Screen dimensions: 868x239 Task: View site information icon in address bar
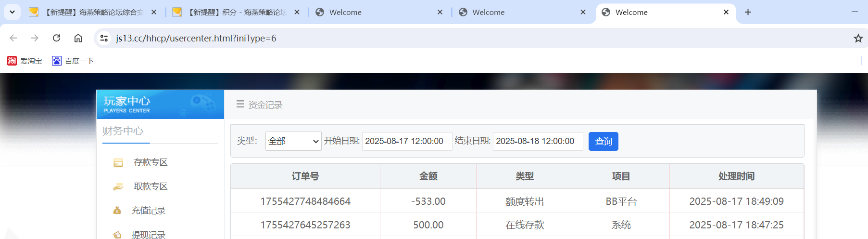click(x=104, y=38)
